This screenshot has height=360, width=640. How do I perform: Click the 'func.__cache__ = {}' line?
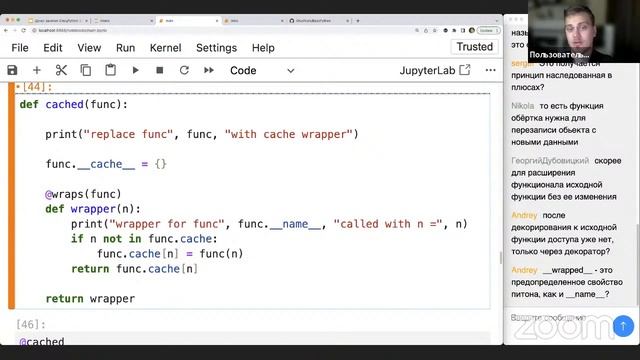point(106,164)
